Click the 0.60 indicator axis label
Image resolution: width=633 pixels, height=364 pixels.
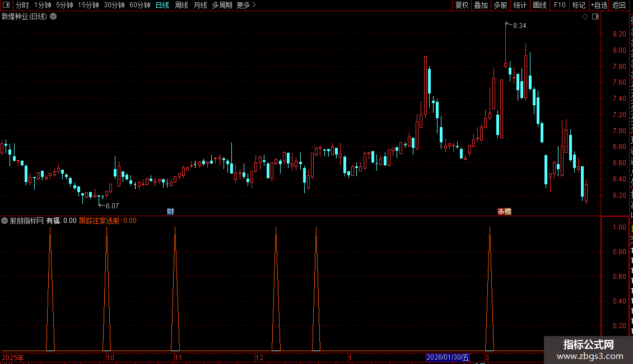coord(619,277)
